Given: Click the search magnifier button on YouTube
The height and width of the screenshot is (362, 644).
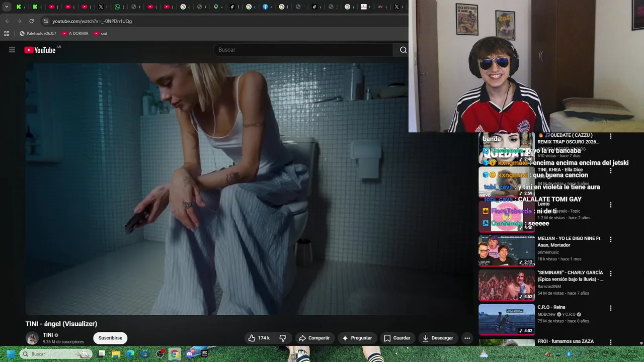Looking at the screenshot, I should [x=403, y=50].
